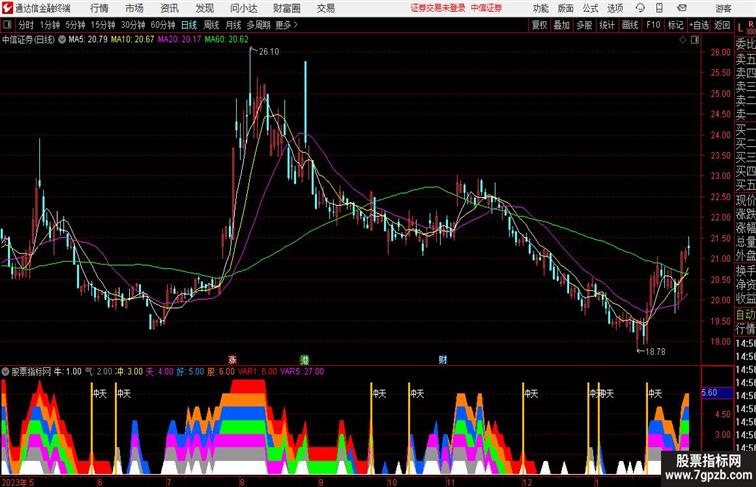Click the 26.10 high price label
The image size is (756, 487).
pyautogui.click(x=269, y=52)
